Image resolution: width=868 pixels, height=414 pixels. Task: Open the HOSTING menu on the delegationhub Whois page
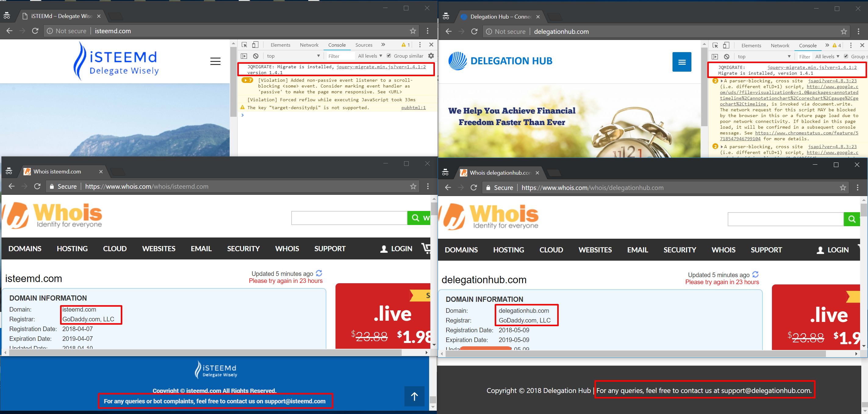point(508,250)
